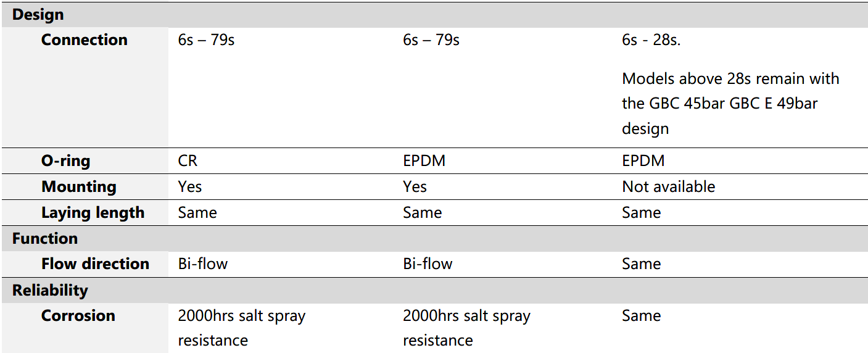Image resolution: width=868 pixels, height=353 pixels.
Task: Click first "Same" in Laying length row
Action: point(197,213)
